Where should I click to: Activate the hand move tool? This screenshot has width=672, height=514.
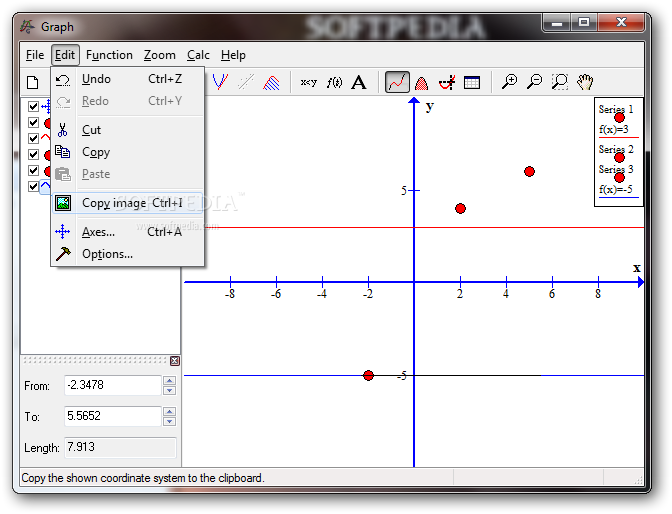[x=585, y=82]
